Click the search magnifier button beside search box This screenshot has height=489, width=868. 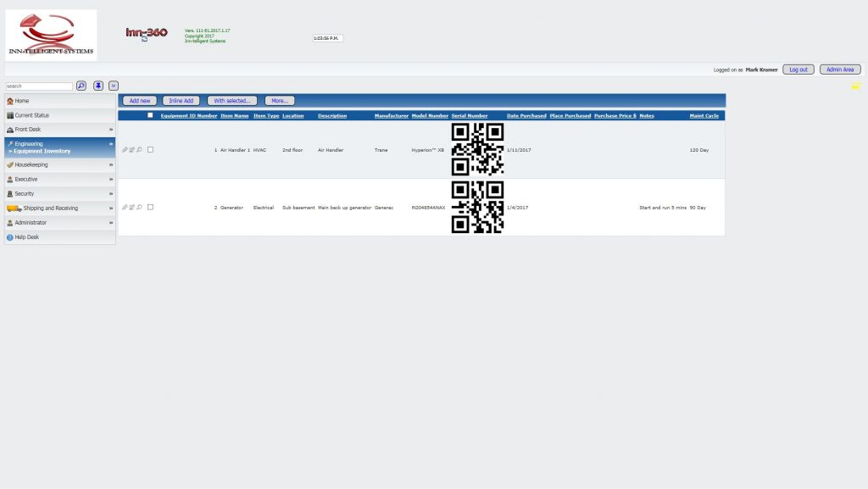pos(81,86)
